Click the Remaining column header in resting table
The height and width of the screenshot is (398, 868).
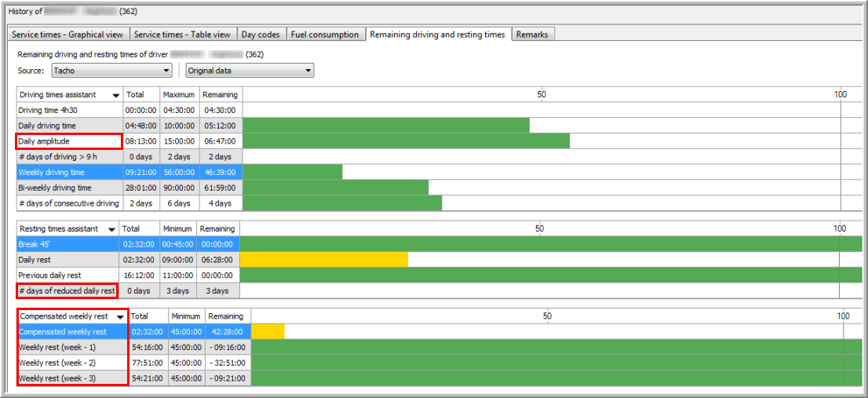(x=216, y=229)
